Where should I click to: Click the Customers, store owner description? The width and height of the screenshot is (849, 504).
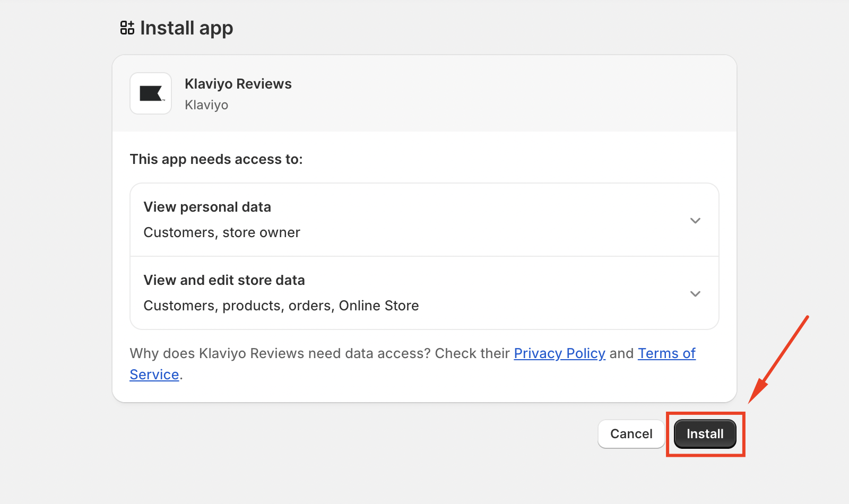[222, 232]
